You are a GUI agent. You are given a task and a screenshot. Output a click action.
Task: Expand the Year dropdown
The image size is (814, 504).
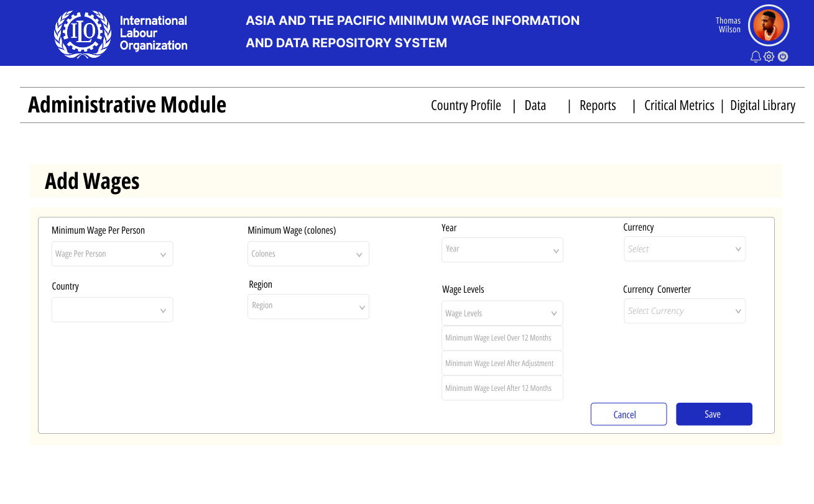[502, 250]
